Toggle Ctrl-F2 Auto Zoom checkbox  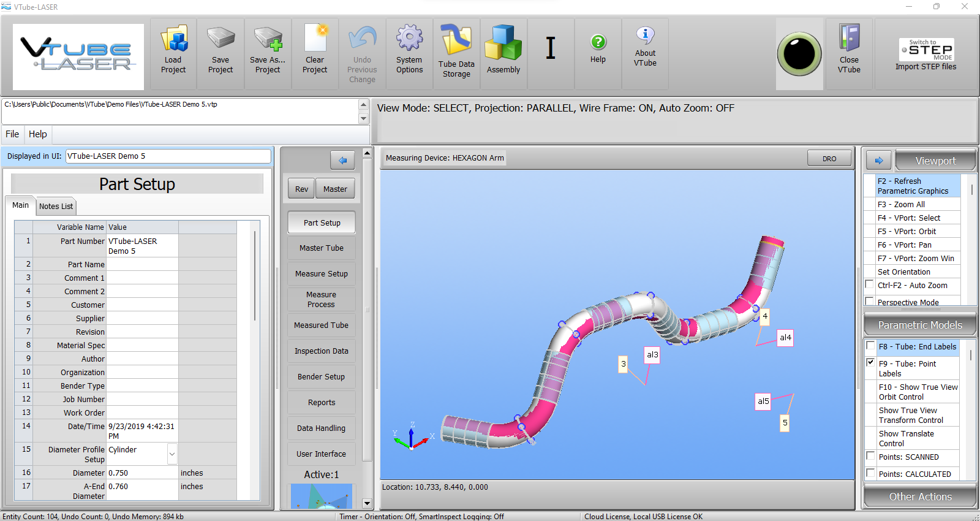(x=869, y=284)
